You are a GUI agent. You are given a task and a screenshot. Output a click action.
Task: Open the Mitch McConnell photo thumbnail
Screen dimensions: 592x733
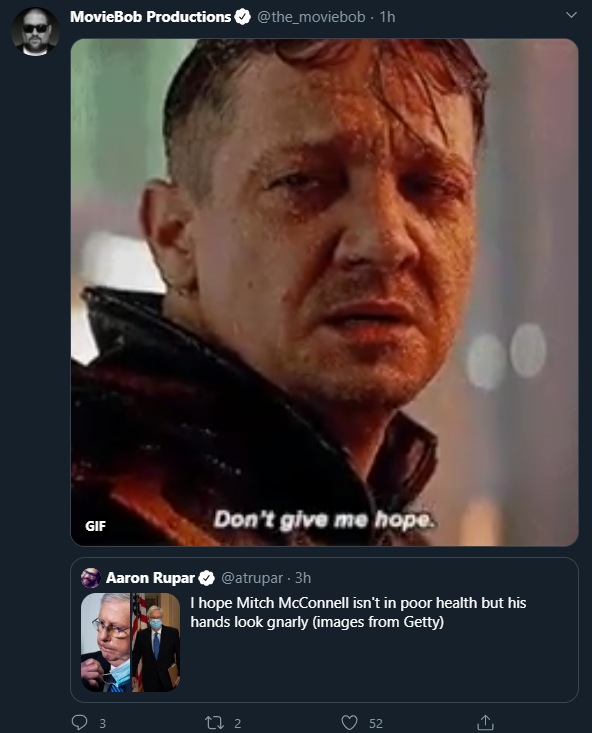(x=130, y=642)
